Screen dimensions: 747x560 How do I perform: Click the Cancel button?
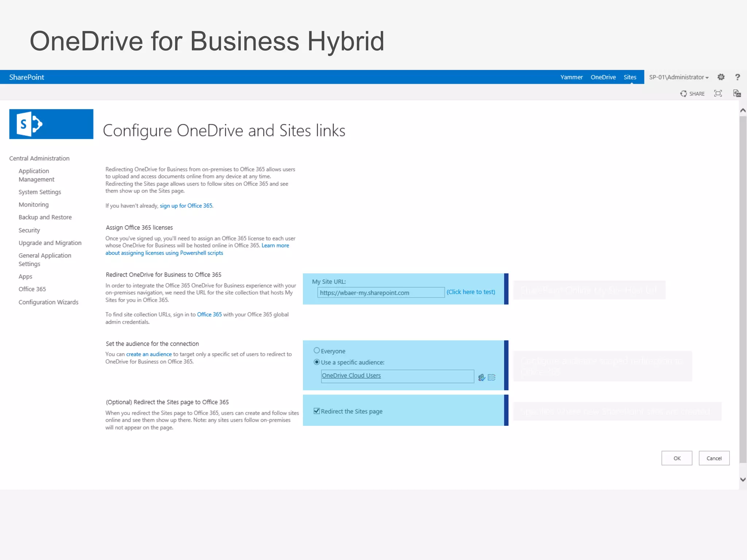tap(714, 458)
